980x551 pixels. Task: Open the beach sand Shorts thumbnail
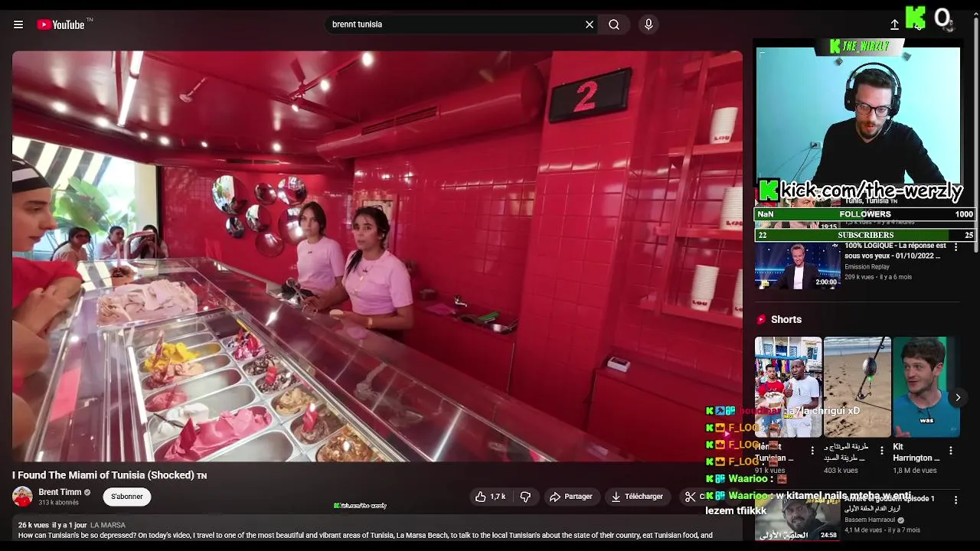pyautogui.click(x=857, y=386)
